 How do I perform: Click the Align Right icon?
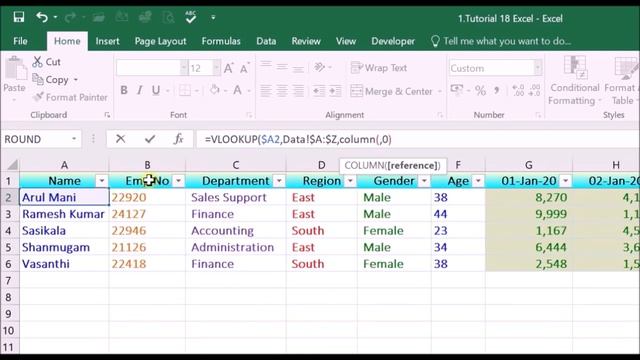point(298,91)
